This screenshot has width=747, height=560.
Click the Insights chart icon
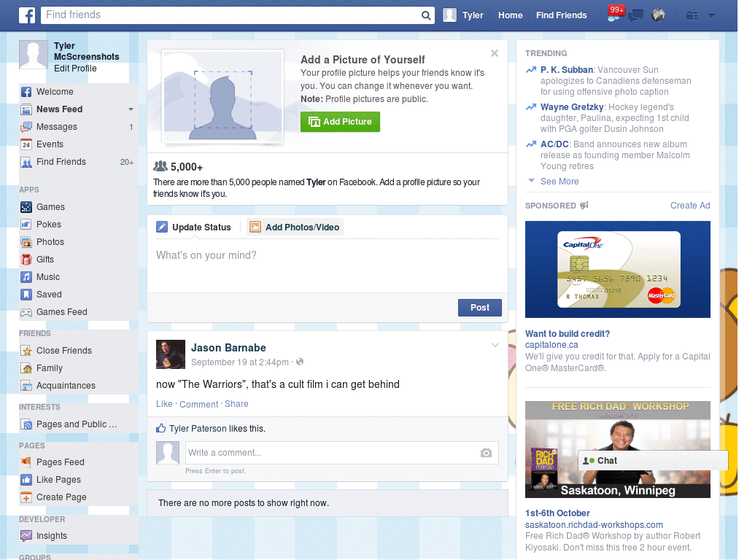pos(26,536)
